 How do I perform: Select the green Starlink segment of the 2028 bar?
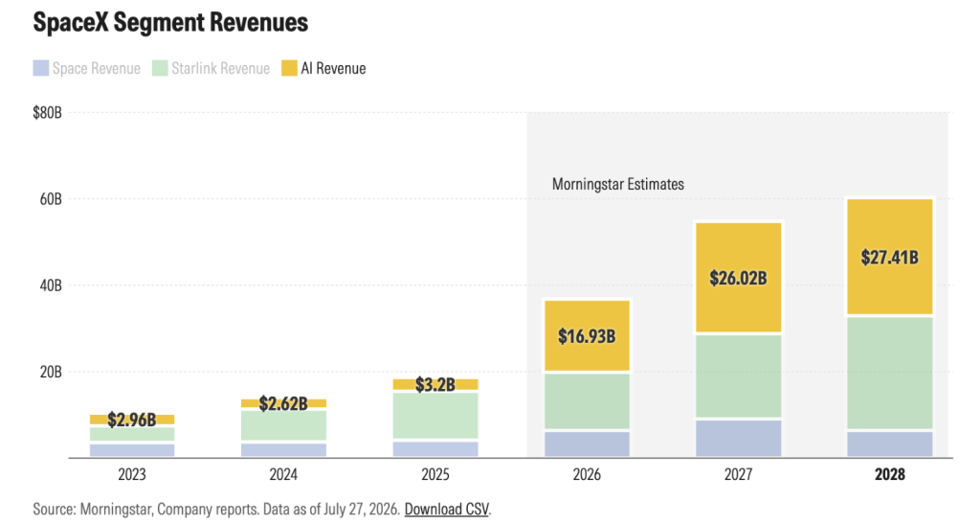pos(889,373)
